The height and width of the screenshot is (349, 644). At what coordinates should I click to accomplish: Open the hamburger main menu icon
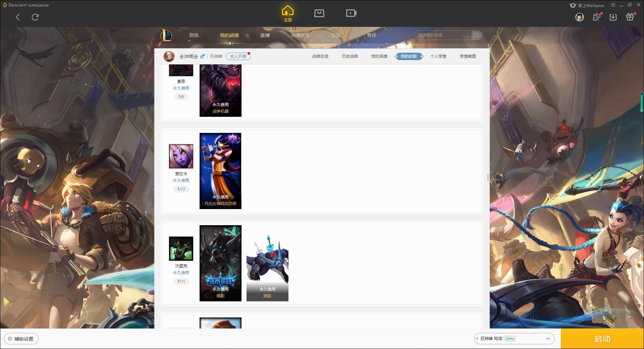click(x=613, y=5)
